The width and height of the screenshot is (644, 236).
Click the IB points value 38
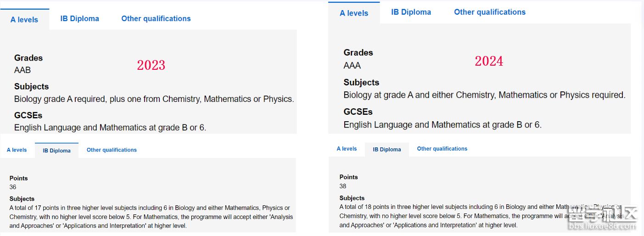(x=343, y=186)
